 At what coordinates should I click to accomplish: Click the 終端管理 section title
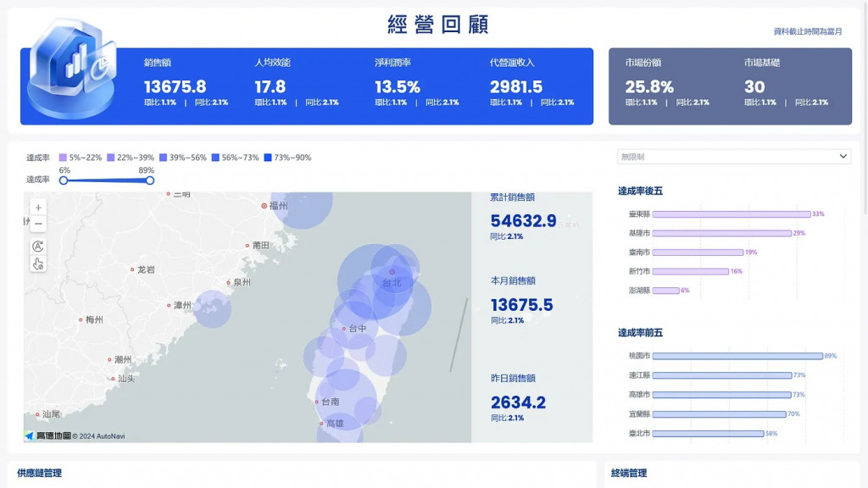point(629,473)
